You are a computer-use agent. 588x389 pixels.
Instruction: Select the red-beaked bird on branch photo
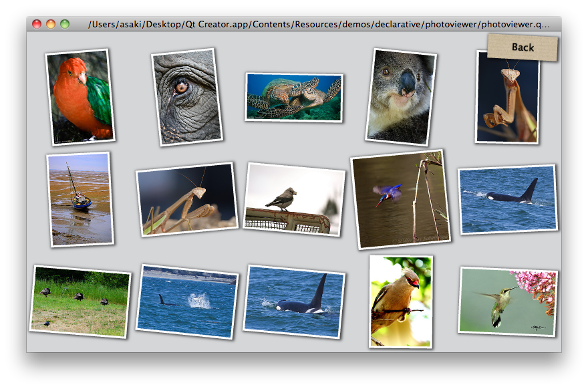click(x=400, y=301)
